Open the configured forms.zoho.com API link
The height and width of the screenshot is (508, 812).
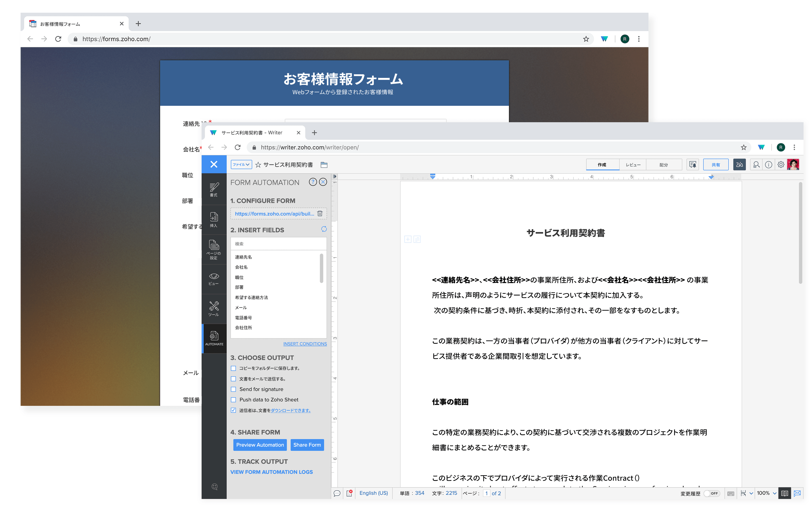click(x=274, y=214)
